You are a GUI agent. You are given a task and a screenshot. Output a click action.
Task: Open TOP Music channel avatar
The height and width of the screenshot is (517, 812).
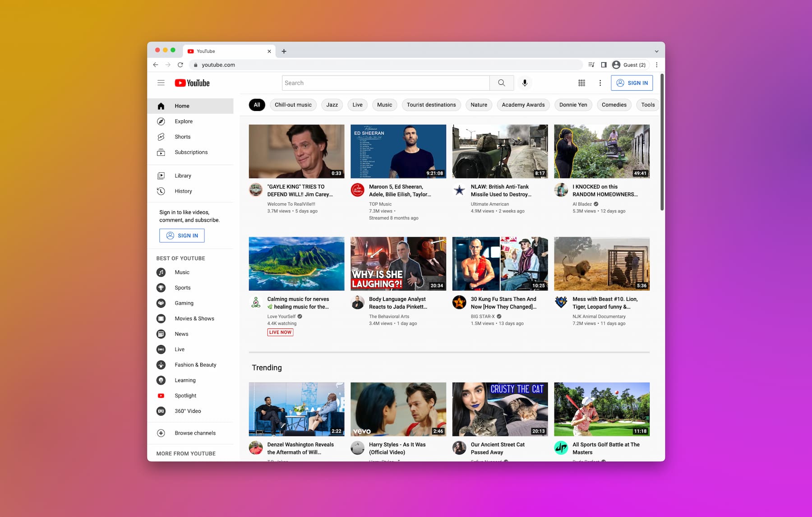[358, 190]
